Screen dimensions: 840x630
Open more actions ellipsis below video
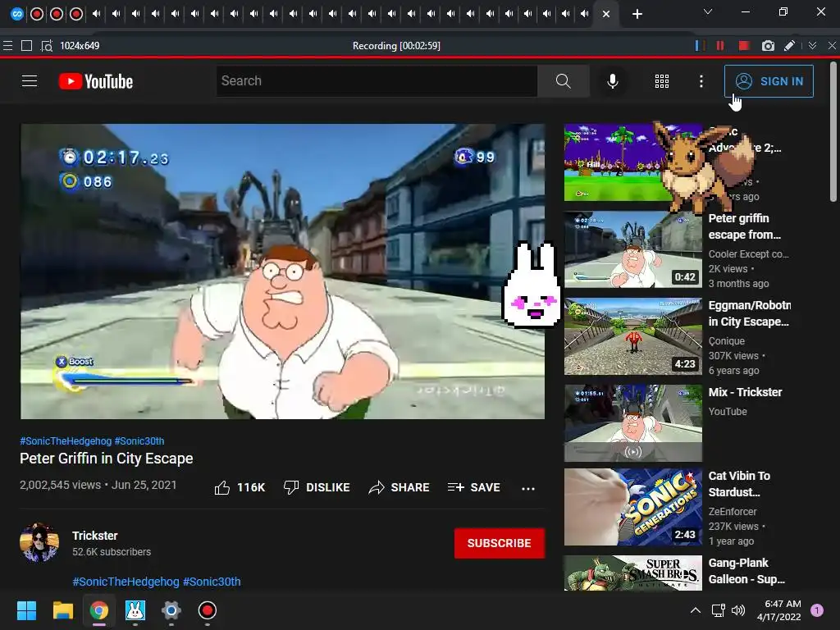pos(528,488)
